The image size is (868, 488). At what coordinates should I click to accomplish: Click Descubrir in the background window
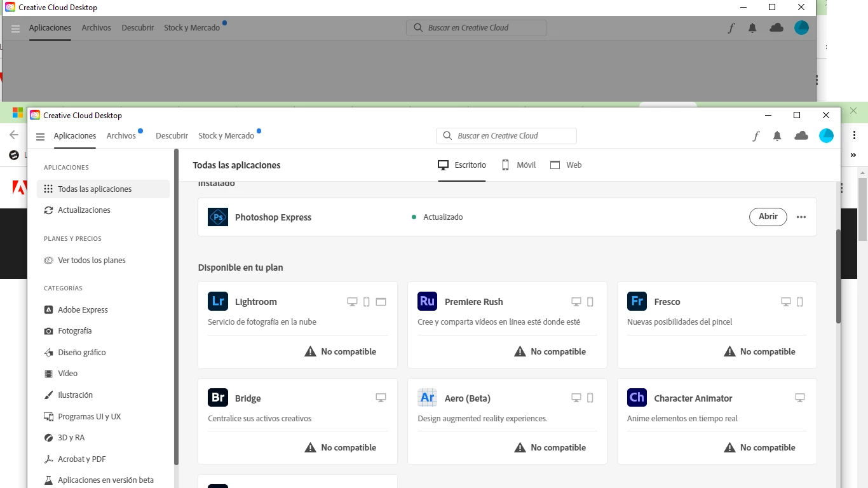[138, 28]
